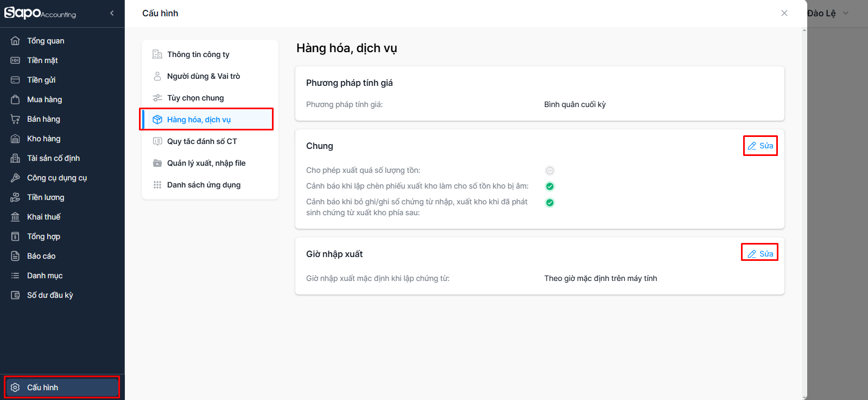Toggle the negative stock warning checkmark
The height and width of the screenshot is (400, 868).
click(x=550, y=186)
